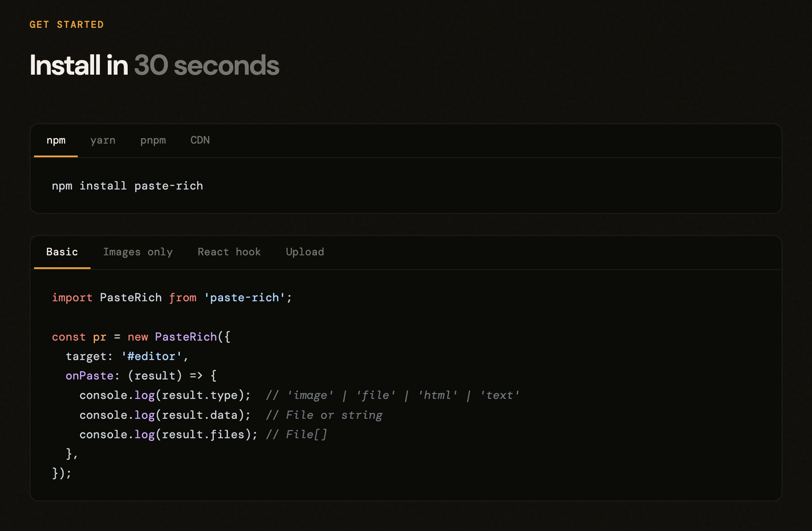Click the 'Install in 30 seconds' heading
Image resolution: width=812 pixels, height=531 pixels.
click(154, 65)
